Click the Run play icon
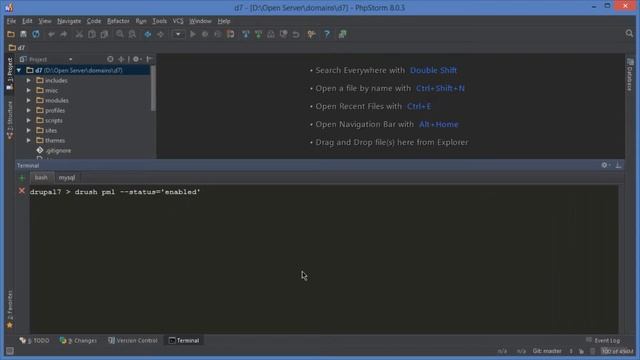The image size is (640, 360). (x=193, y=34)
